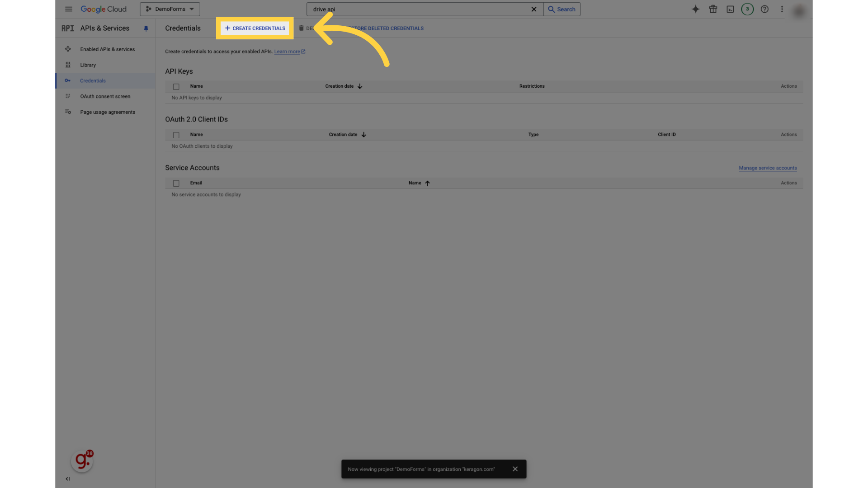Open Google Cloud help menu

point(764,9)
